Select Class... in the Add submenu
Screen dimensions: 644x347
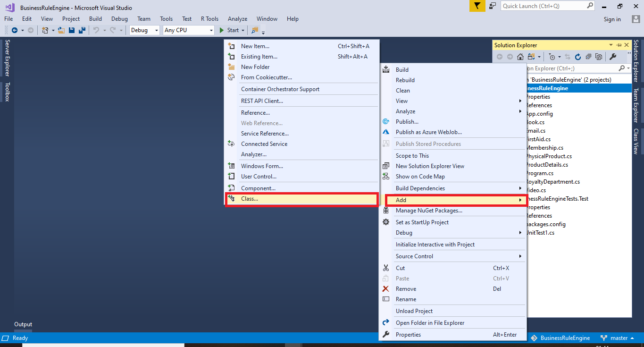tap(302, 199)
